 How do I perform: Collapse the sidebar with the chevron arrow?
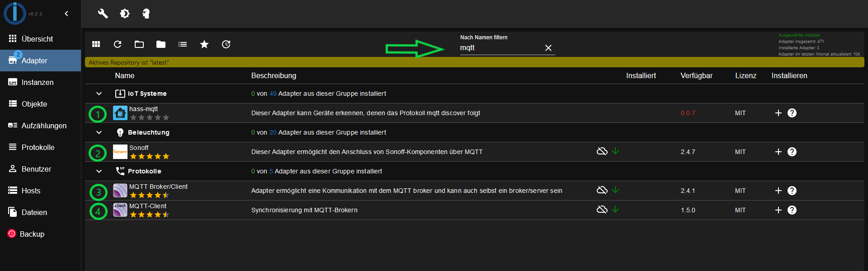(x=66, y=14)
